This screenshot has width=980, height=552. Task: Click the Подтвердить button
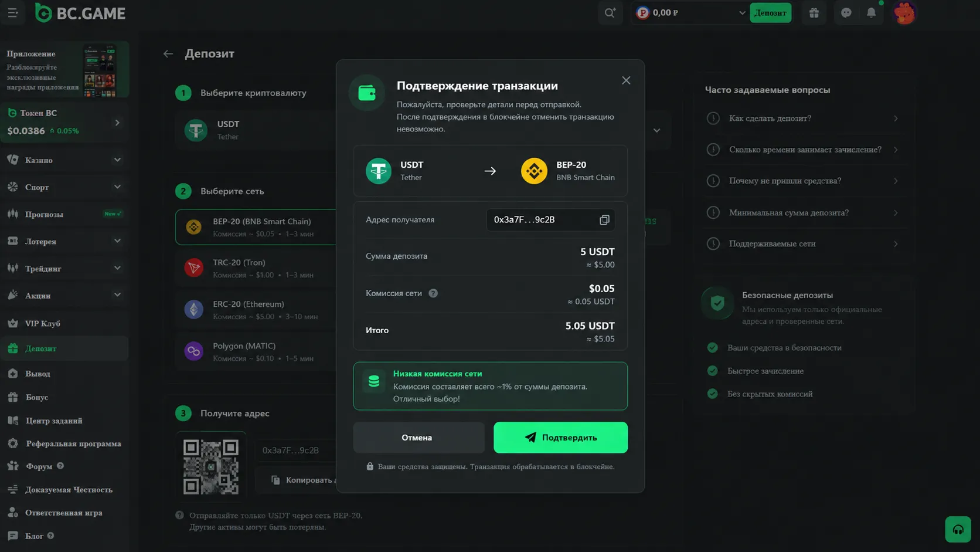[x=560, y=438]
